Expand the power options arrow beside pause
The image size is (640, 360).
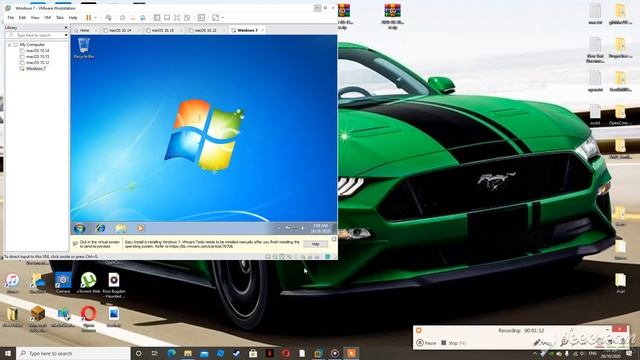(96, 18)
